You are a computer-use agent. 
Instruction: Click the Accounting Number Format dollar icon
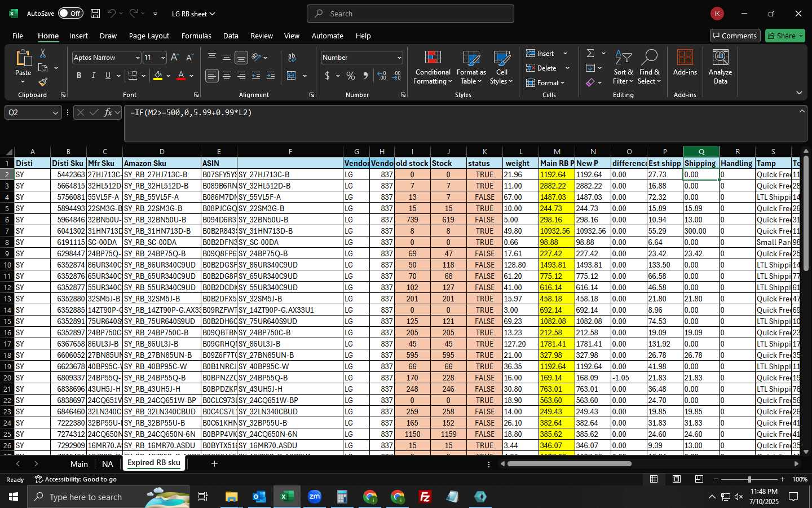pyautogui.click(x=327, y=76)
